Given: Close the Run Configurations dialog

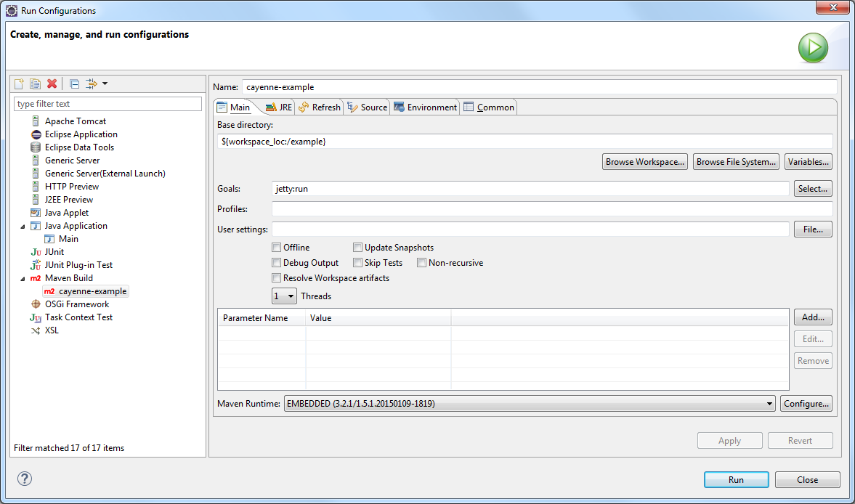Looking at the screenshot, I should [x=808, y=479].
